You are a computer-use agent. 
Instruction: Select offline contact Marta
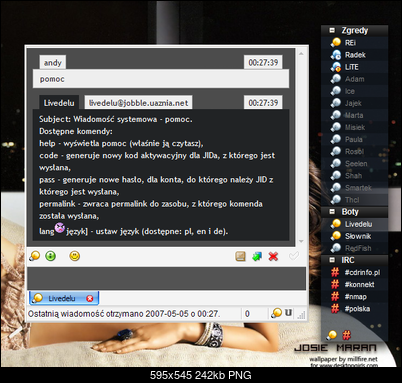(355, 115)
